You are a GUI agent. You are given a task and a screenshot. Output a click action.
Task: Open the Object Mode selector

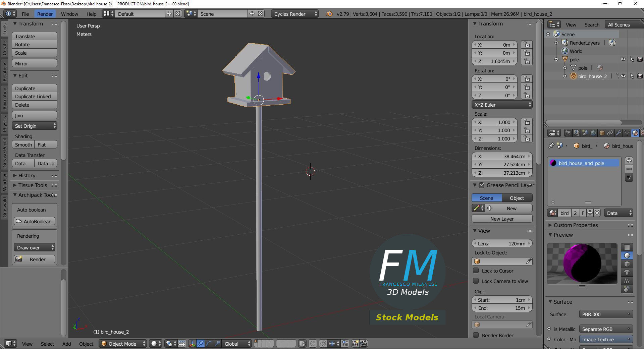(123, 344)
